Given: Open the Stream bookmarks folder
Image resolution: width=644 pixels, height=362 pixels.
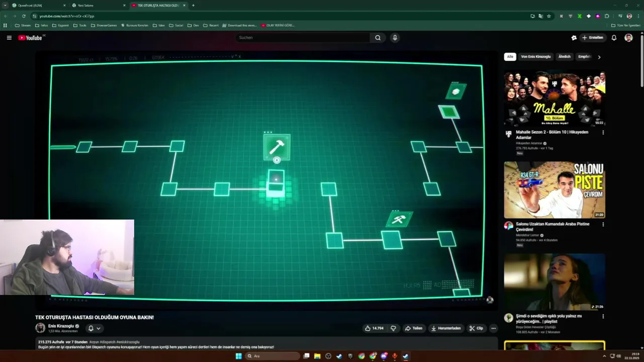Looking at the screenshot, I should (23, 25).
